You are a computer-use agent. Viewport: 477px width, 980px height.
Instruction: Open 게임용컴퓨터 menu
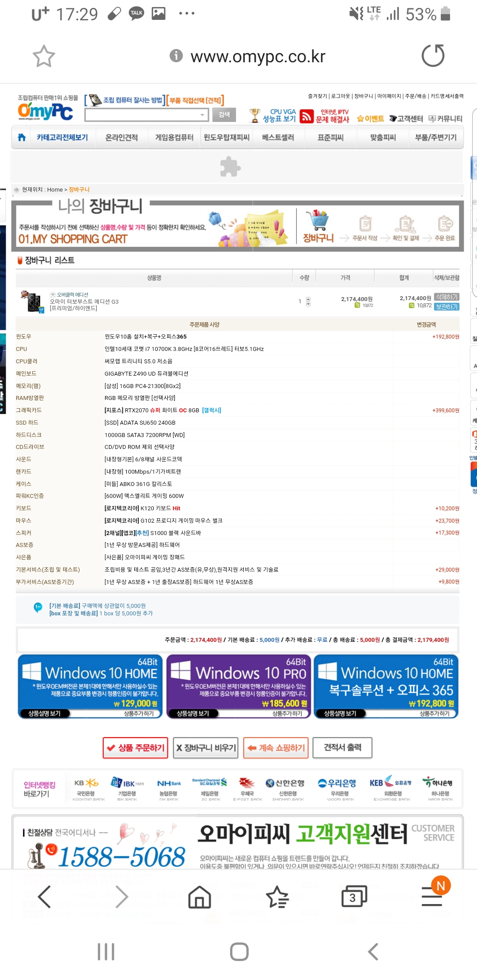click(x=174, y=137)
